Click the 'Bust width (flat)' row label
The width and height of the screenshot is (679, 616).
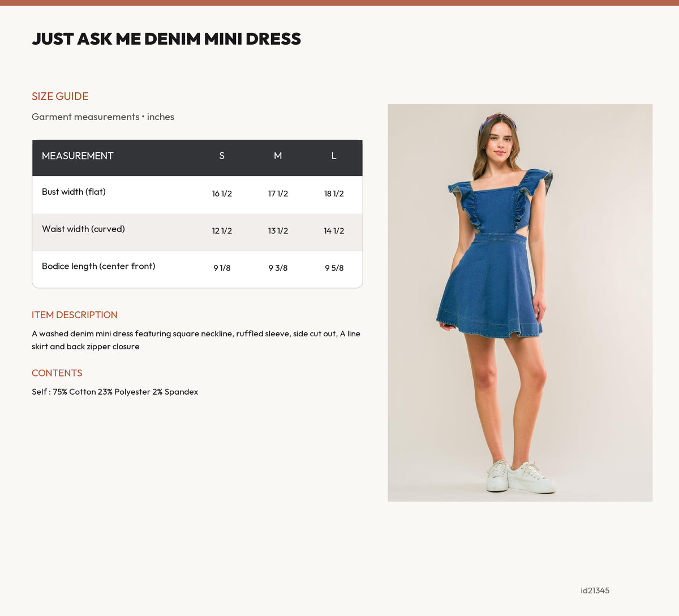(74, 191)
